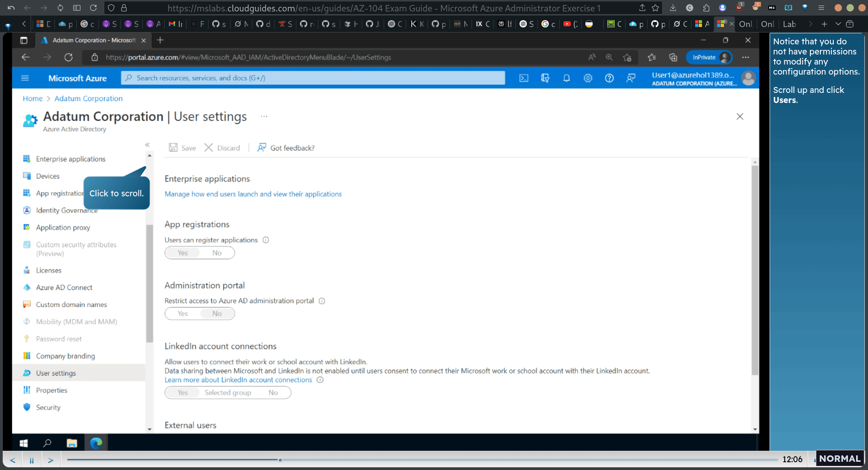Set Users can register applications to Yes
This screenshot has height=470, width=868.
182,253
